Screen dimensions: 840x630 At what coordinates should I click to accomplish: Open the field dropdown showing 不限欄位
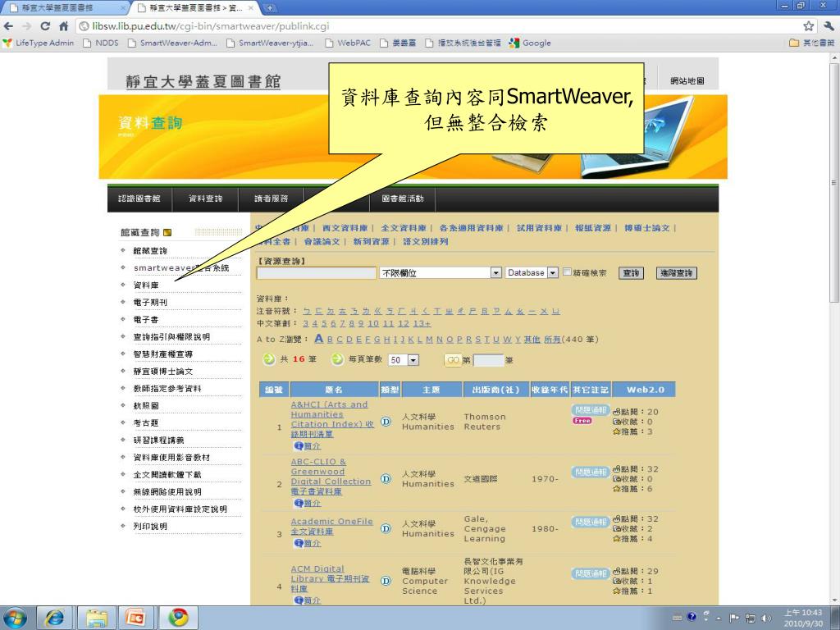click(x=441, y=272)
